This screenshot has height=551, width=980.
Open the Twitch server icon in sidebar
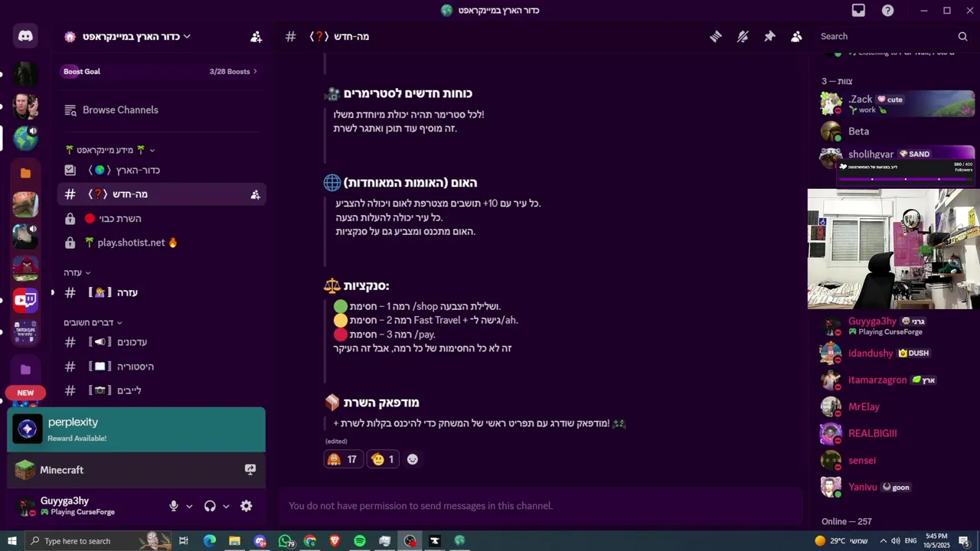(25, 300)
